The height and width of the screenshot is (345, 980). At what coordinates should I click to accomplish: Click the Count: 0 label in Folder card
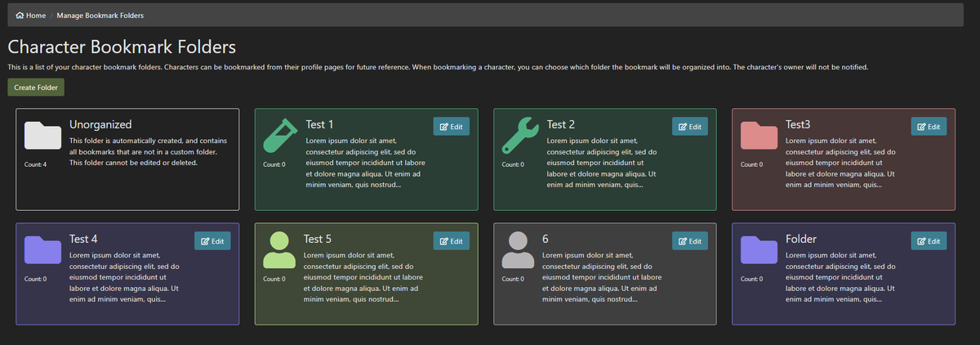[751, 279]
